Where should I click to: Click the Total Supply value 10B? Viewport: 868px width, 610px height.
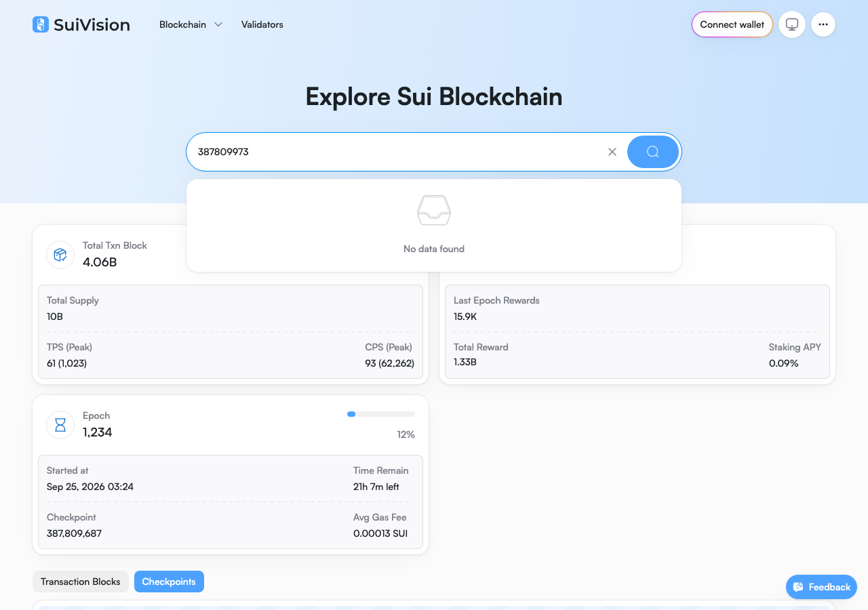coord(55,317)
